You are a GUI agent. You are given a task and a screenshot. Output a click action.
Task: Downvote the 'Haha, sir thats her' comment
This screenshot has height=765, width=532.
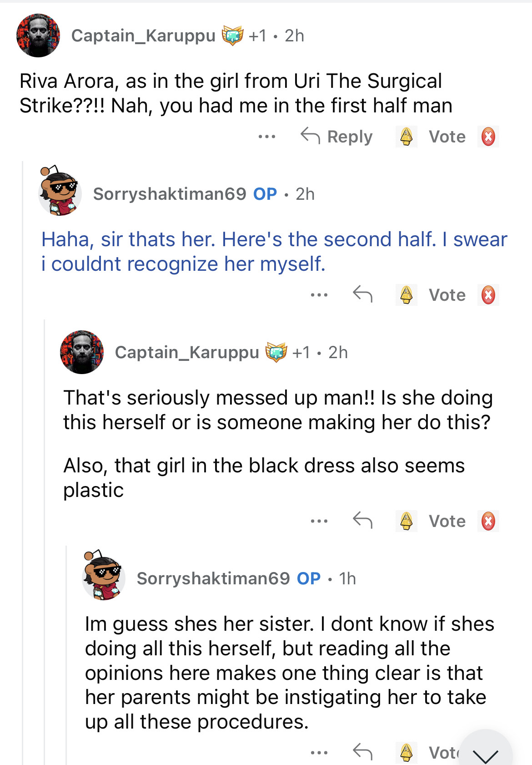(488, 295)
